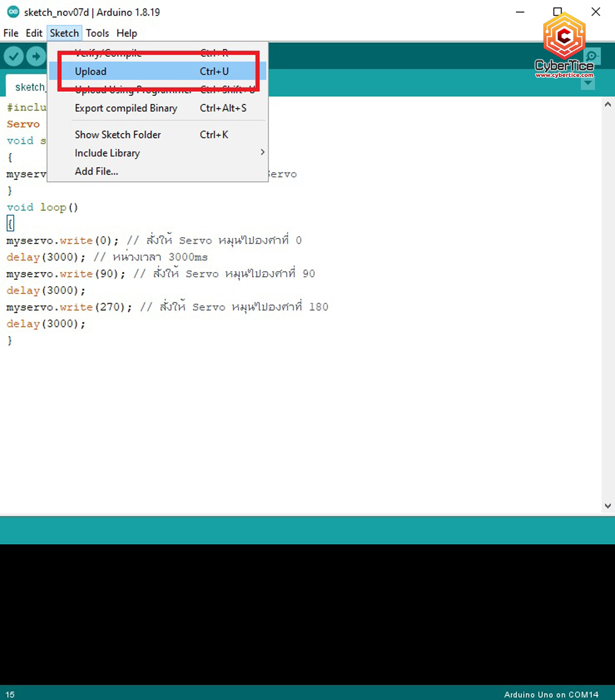The width and height of the screenshot is (615, 700).
Task: Expand the Include Library submenu arrow
Action: pyautogui.click(x=262, y=153)
